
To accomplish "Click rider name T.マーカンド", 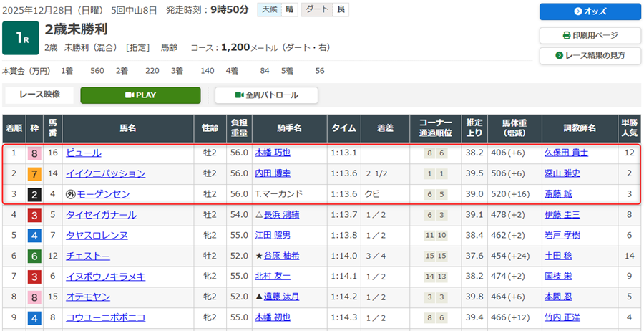I will click(279, 194).
